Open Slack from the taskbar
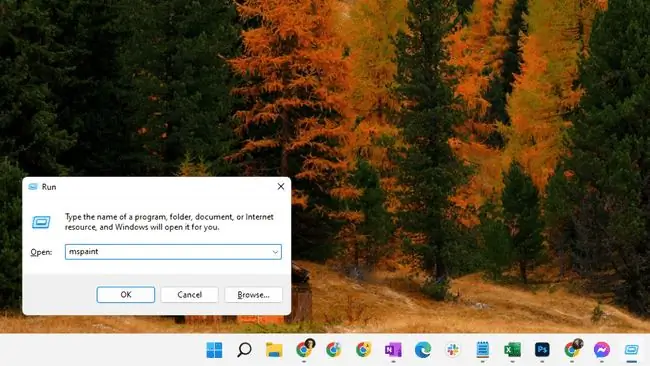Screen dimensions: 650x366 click(453, 350)
